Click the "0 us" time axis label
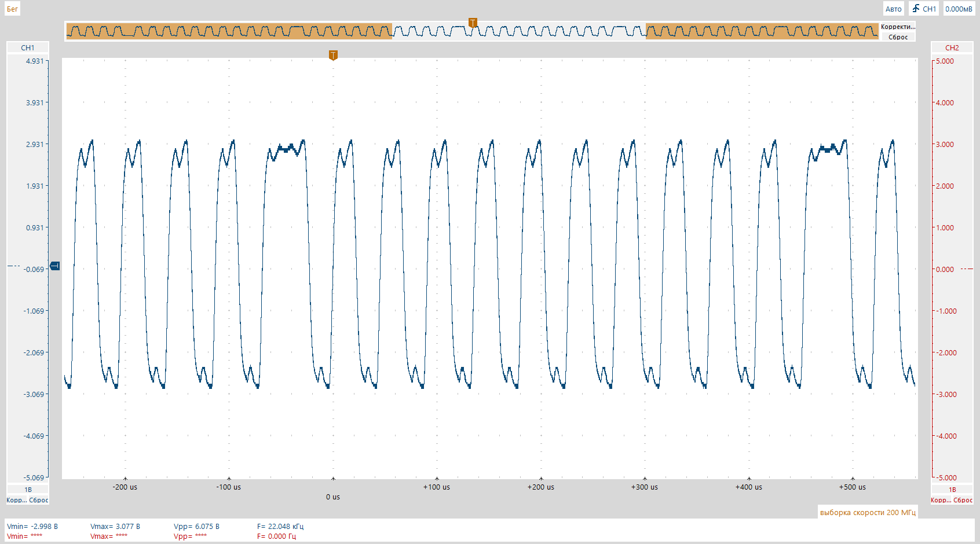This screenshot has width=980, height=544. tap(333, 497)
